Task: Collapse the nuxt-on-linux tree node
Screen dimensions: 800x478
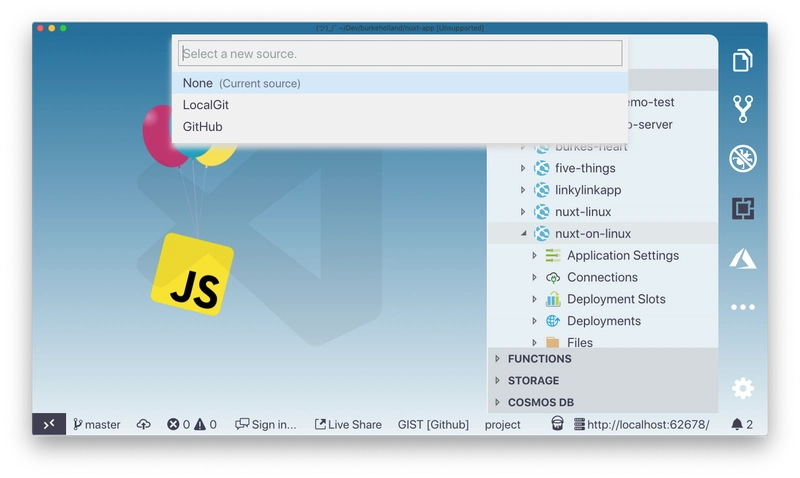Action: (x=523, y=234)
